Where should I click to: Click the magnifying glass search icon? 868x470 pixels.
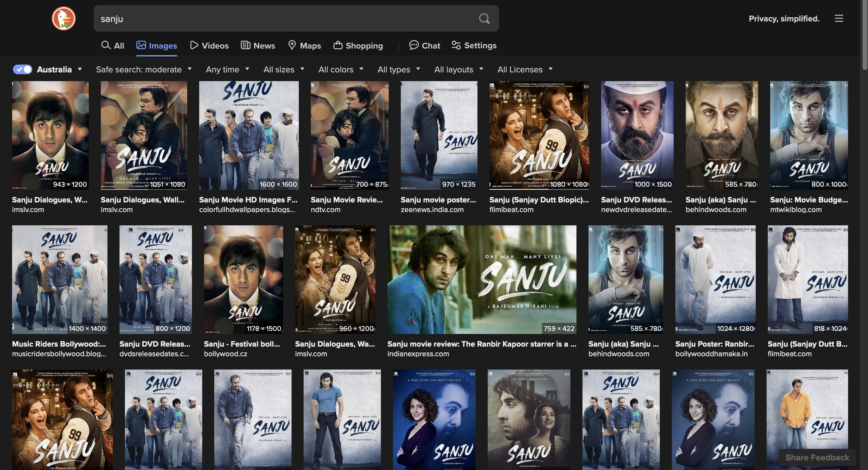[x=484, y=18]
